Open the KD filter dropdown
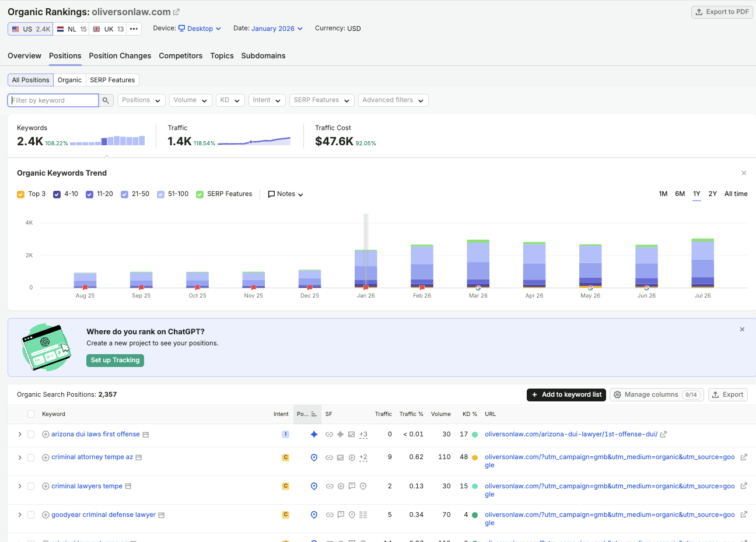756x542 pixels. pyautogui.click(x=230, y=100)
